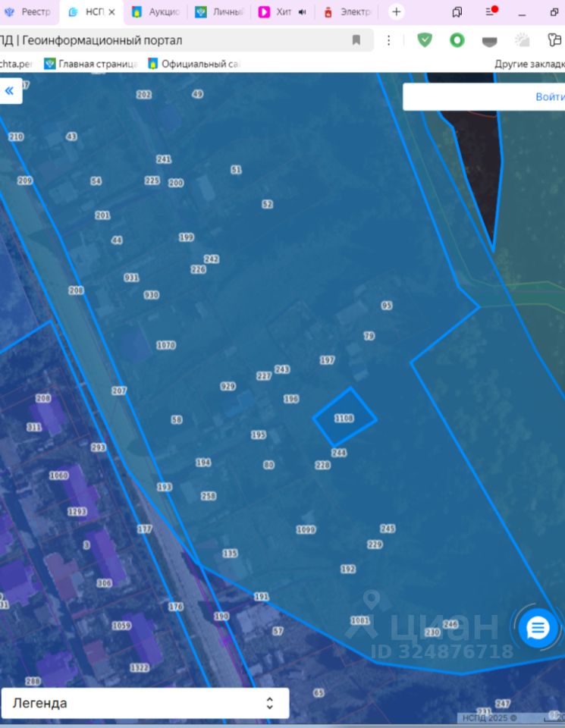565x728 pixels.
Task: Click parcel label 1070 on map
Action: tap(166, 345)
